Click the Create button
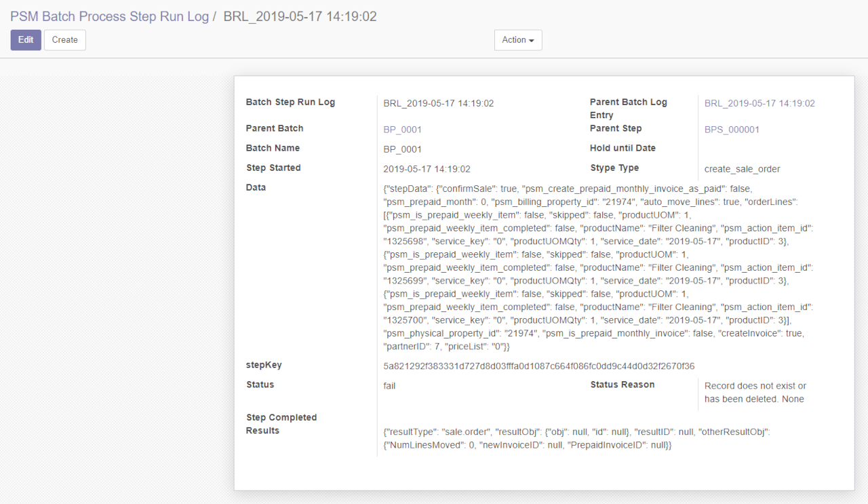Viewport: 868px width, 504px height. click(x=65, y=40)
